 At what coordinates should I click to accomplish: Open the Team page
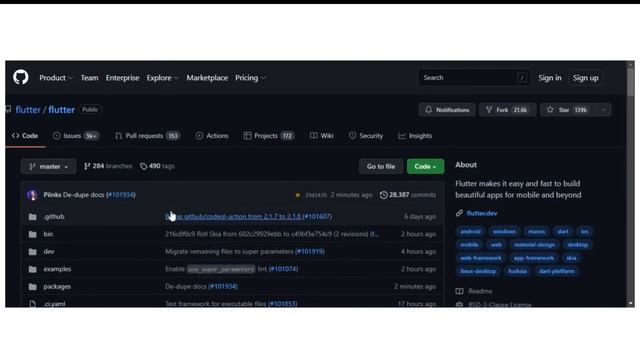(x=89, y=78)
